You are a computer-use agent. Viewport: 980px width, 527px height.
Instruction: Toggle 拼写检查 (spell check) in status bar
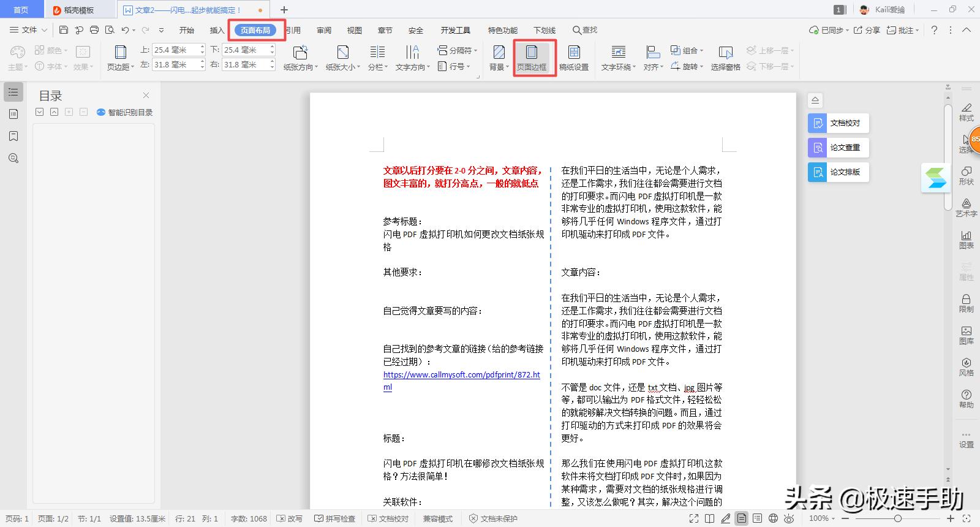[335, 518]
